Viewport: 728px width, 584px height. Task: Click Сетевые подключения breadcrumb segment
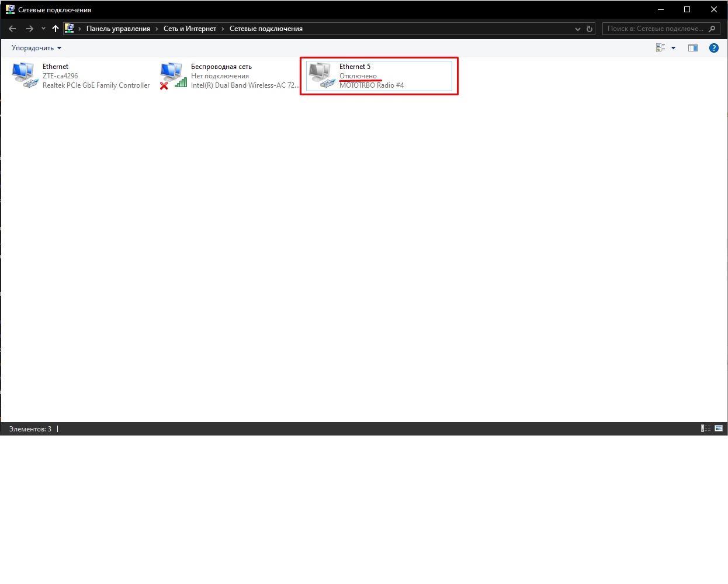coord(266,29)
